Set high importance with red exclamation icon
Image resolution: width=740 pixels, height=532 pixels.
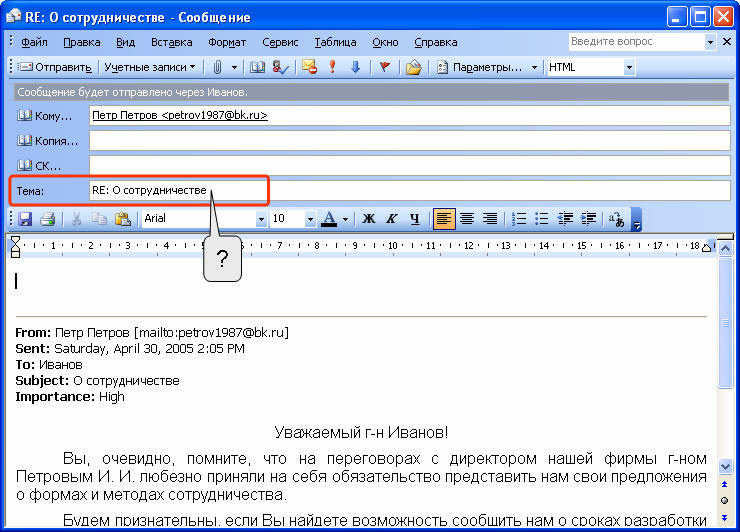tap(333, 68)
